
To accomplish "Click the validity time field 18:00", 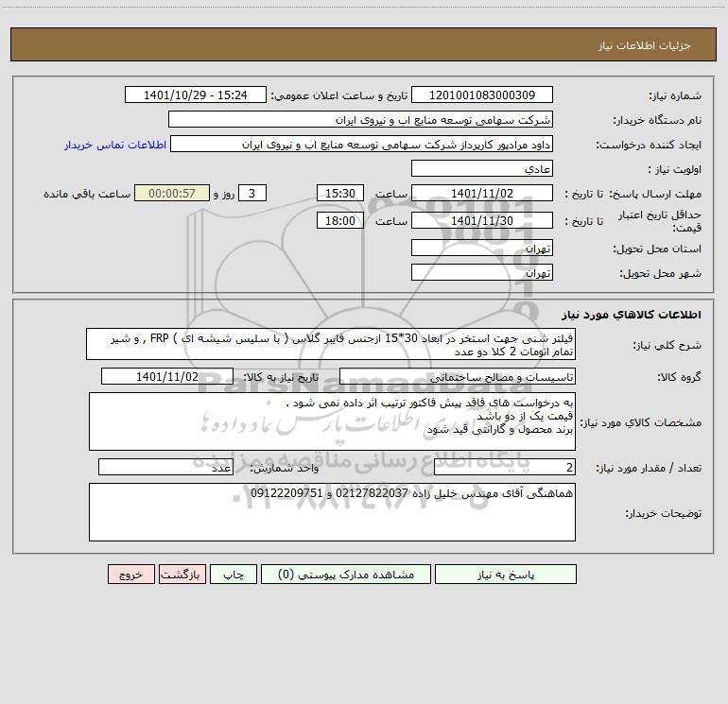I will click(x=339, y=220).
